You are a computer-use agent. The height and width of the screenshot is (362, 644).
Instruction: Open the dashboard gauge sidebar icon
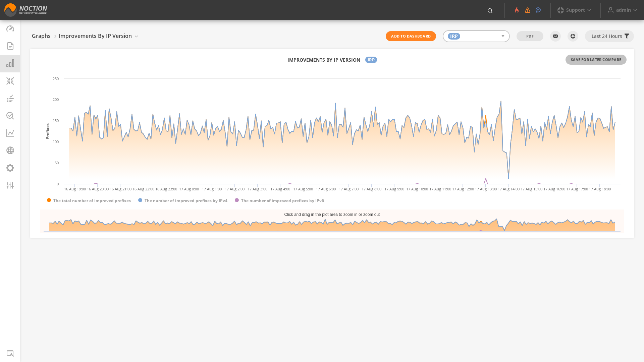coord(10,28)
